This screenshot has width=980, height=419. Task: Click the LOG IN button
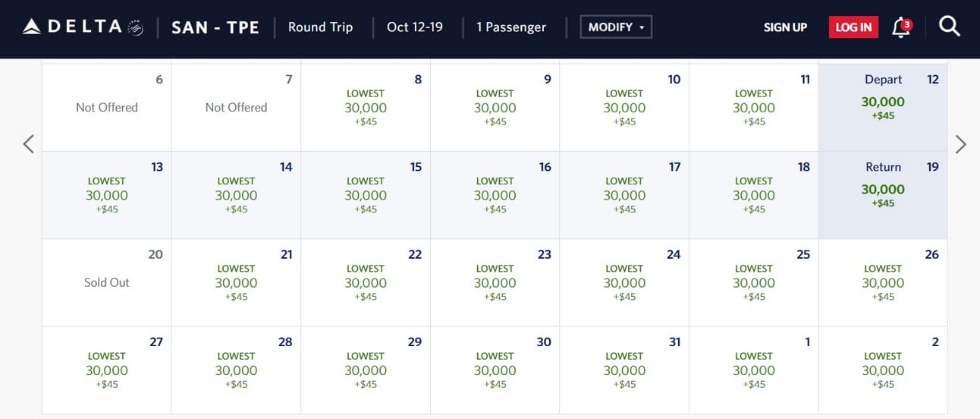(853, 27)
